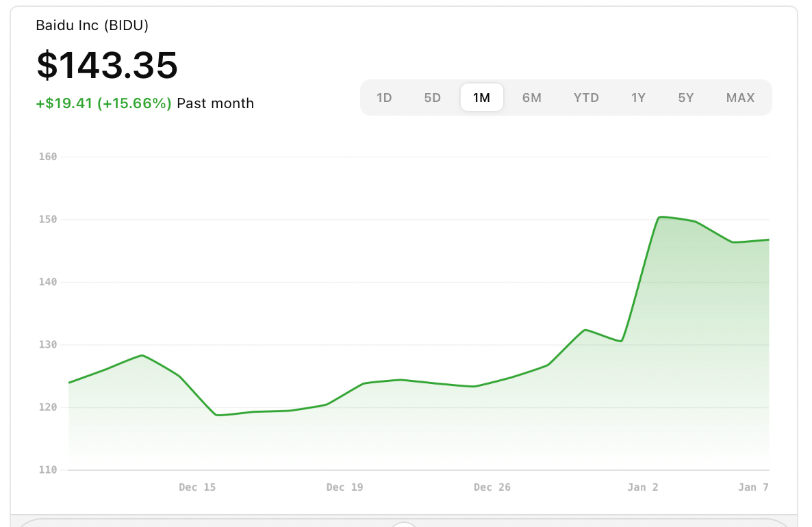Viewport: 812px width, 527px height.
Task: Click the Dec 15 date label
Action: coord(197,487)
